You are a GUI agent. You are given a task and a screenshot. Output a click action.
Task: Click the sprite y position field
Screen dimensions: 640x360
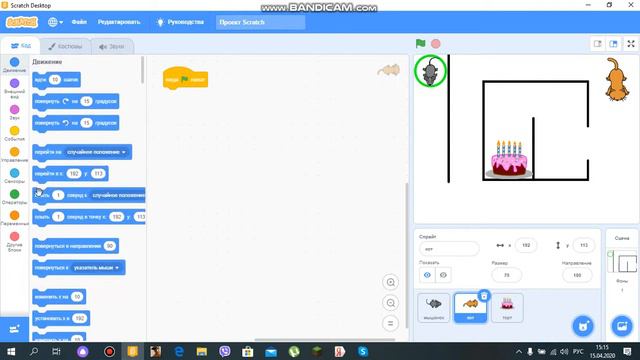point(584,245)
